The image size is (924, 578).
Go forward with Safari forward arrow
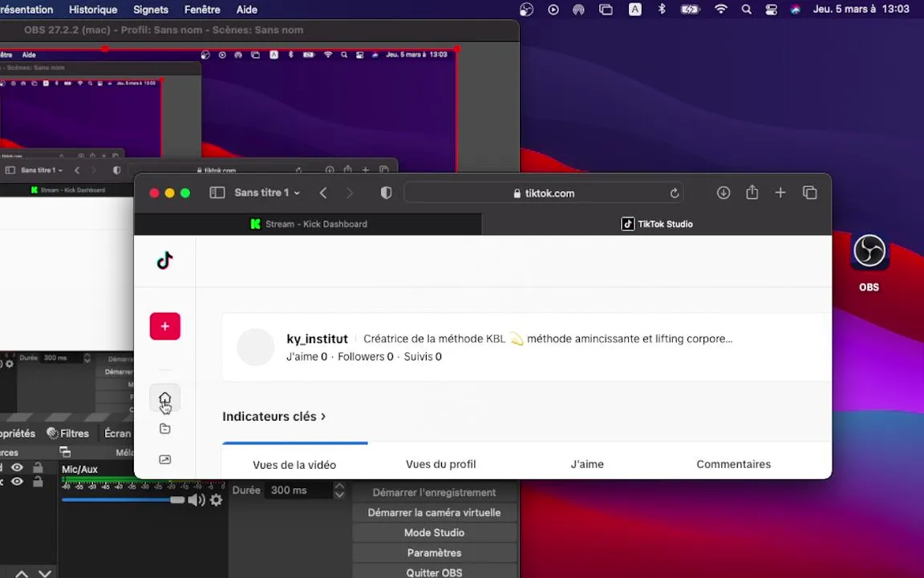pyautogui.click(x=350, y=193)
